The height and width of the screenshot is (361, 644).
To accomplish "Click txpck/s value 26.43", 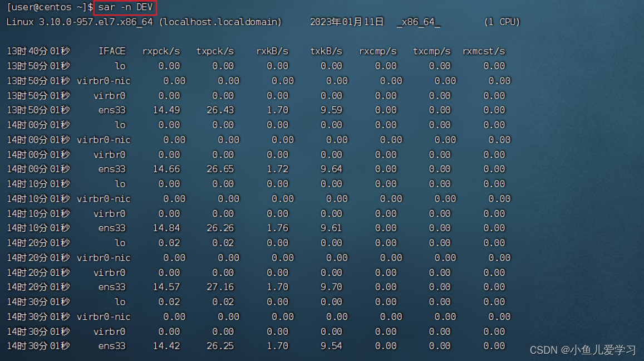I will (x=220, y=110).
